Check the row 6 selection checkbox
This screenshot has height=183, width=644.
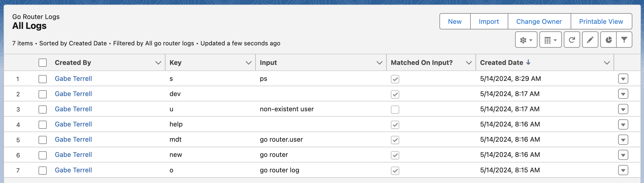click(x=43, y=155)
